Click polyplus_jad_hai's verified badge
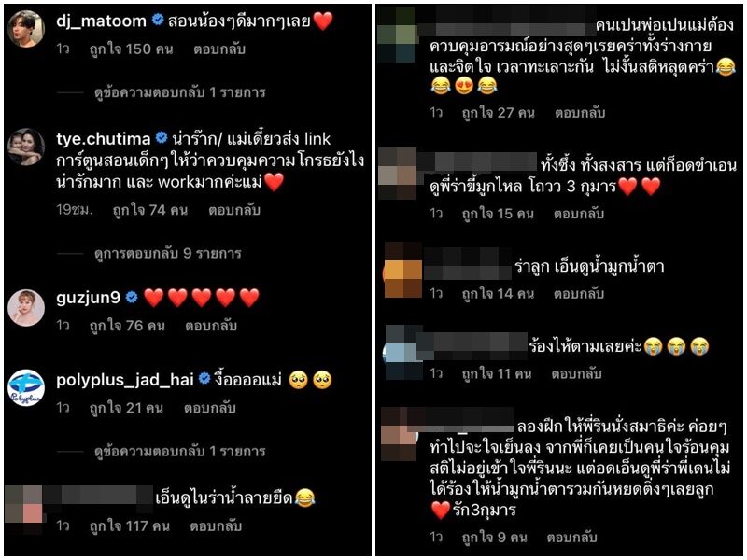Image resolution: width=747 pixels, height=560 pixels. pyautogui.click(x=204, y=379)
